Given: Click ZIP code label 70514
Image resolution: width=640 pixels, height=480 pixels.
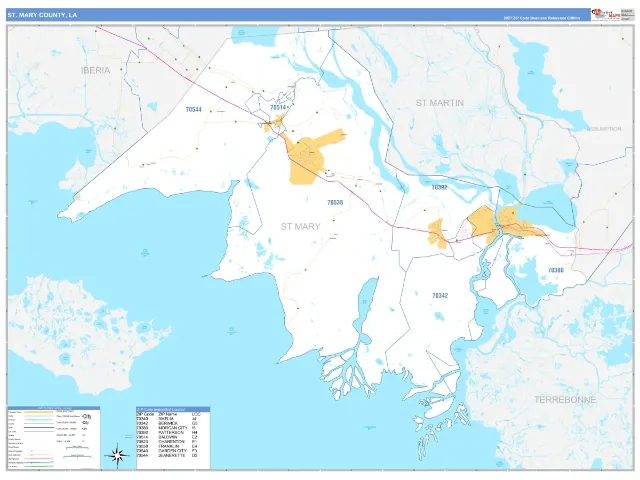Looking at the screenshot, I should [x=278, y=107].
